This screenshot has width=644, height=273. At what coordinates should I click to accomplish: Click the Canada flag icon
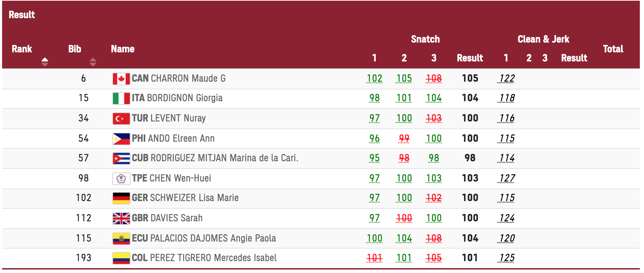pos(121,79)
